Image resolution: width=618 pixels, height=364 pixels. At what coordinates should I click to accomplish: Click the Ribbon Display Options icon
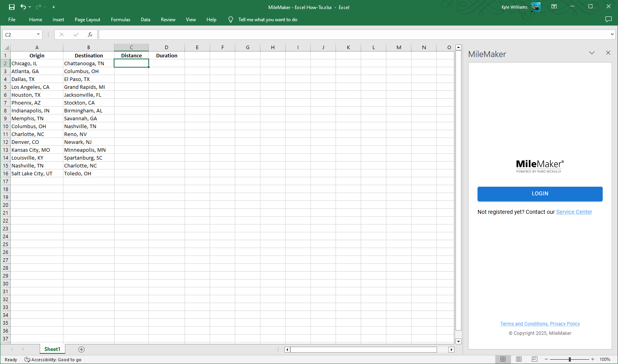pyautogui.click(x=554, y=7)
